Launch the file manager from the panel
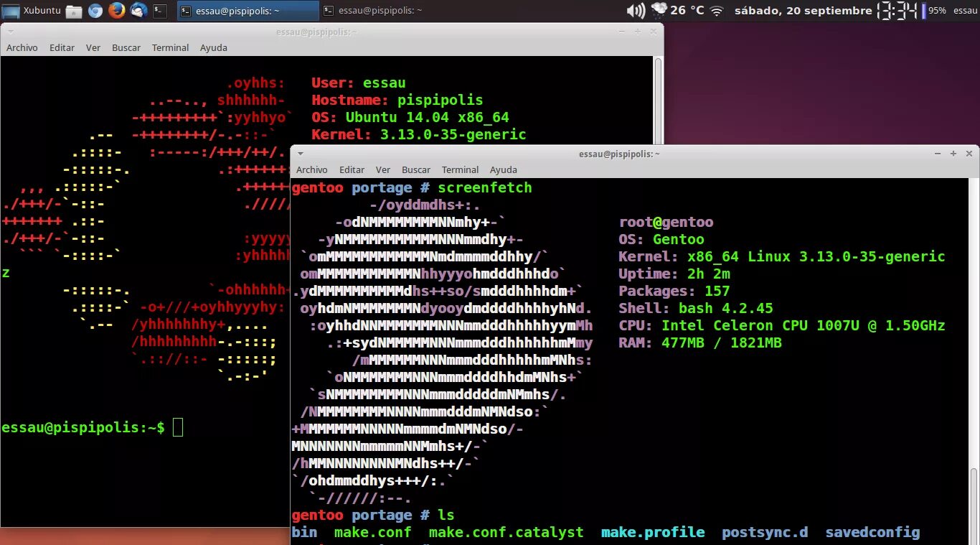 [x=73, y=11]
